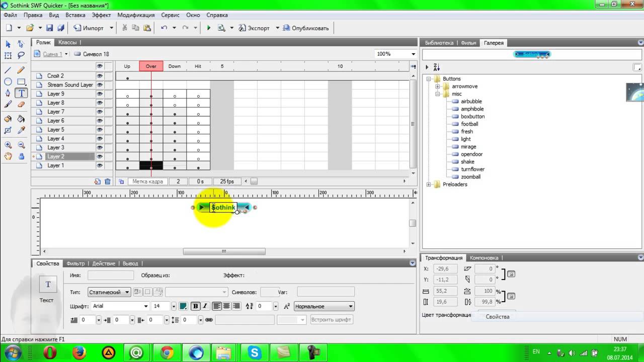Open the Модификация menu
The height and width of the screenshot is (362, 644).
136,15
